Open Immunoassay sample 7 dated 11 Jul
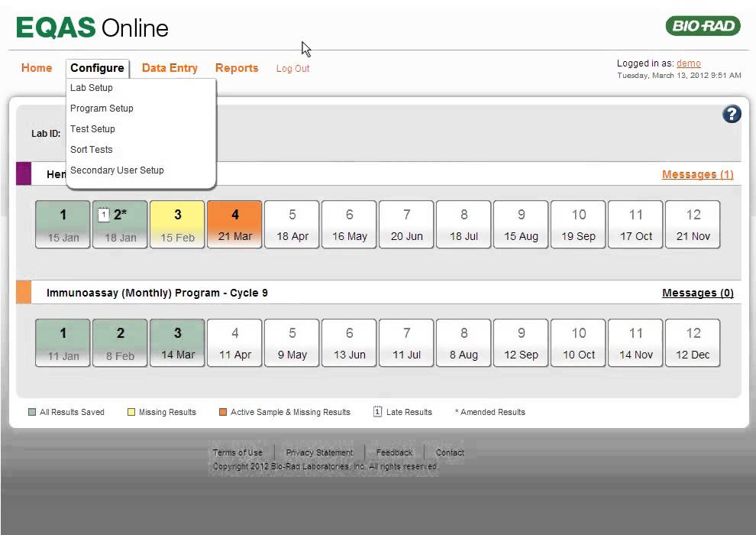 (x=406, y=343)
